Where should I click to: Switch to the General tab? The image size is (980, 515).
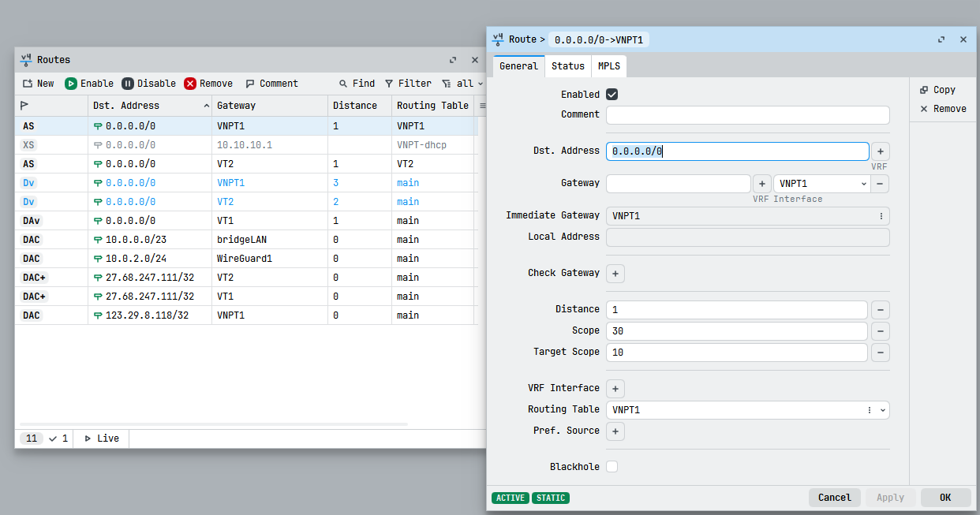coord(518,66)
